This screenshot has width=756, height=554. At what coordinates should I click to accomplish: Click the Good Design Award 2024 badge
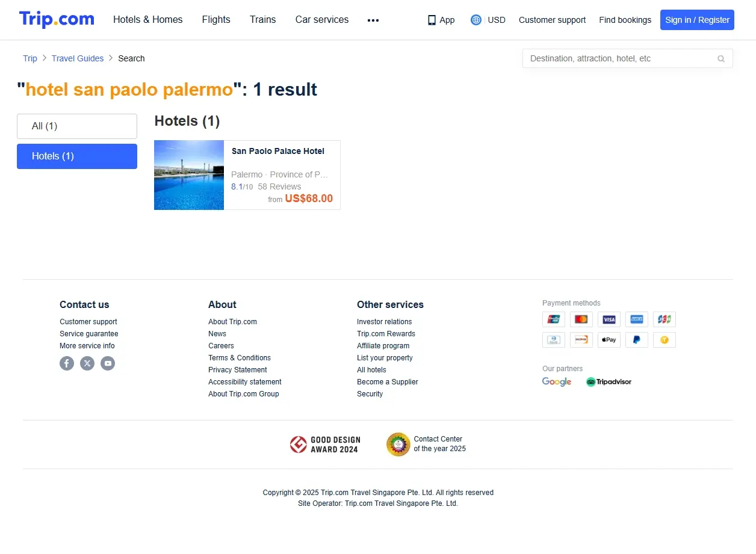point(325,445)
